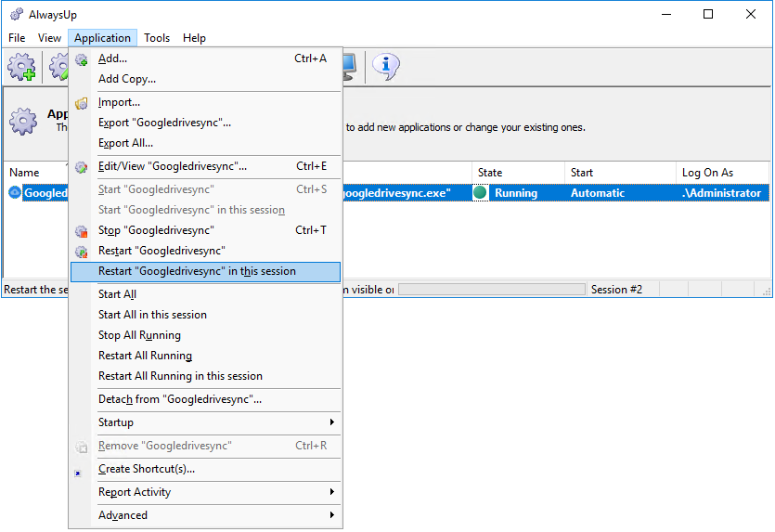Choose Restart All Running entry

click(x=205, y=356)
